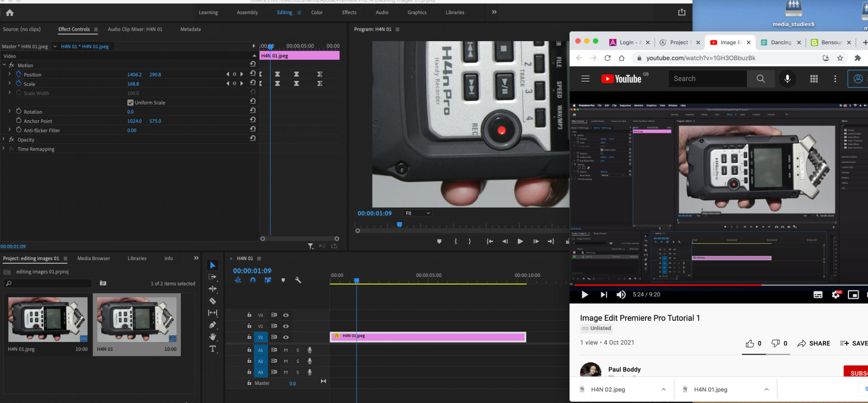Viewport: 868px width, 403px height.
Task: Switch to the Color workspace
Action: click(x=317, y=13)
